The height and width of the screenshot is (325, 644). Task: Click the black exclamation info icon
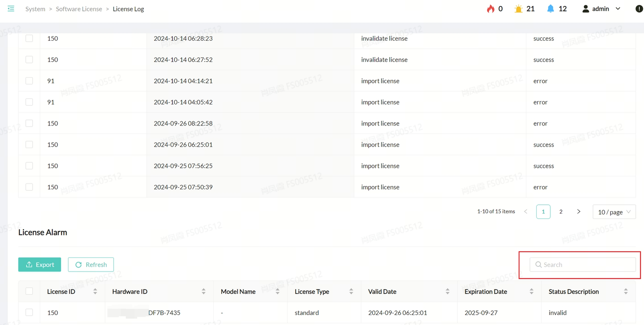pyautogui.click(x=639, y=9)
